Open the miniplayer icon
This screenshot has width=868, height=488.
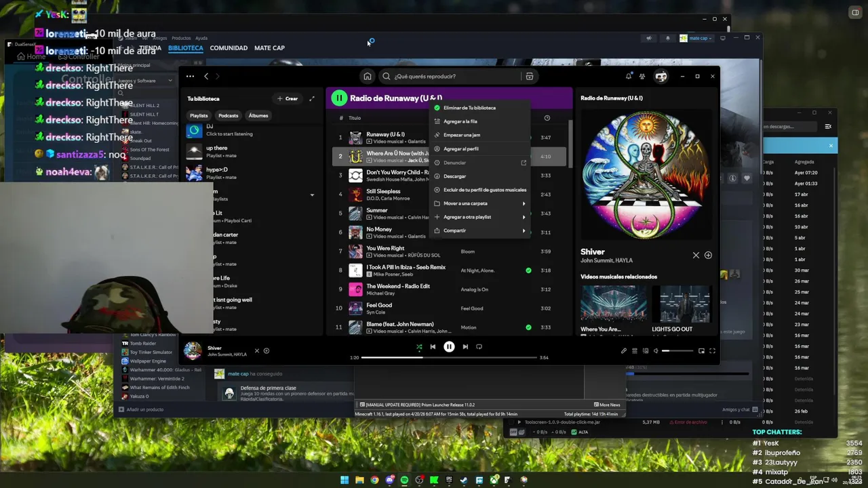pos(701,350)
